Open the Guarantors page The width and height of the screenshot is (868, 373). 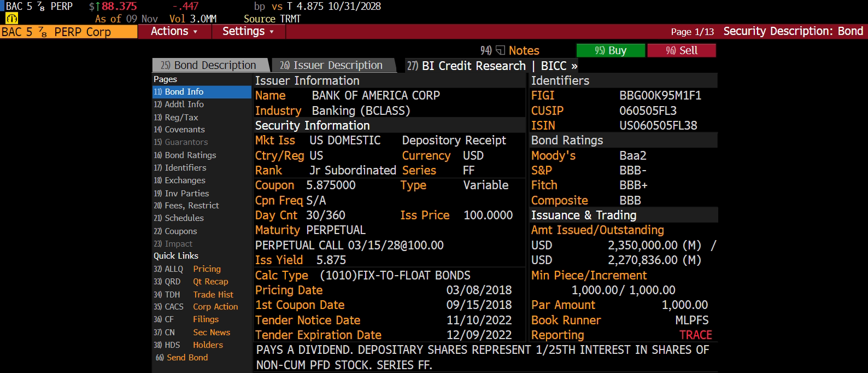pyautogui.click(x=202, y=142)
